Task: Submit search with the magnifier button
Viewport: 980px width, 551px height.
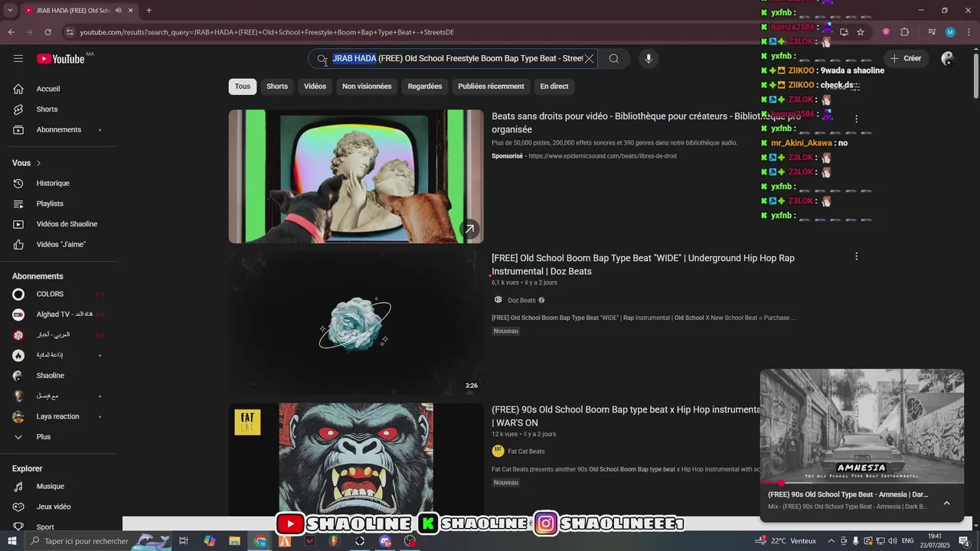Action: point(614,59)
